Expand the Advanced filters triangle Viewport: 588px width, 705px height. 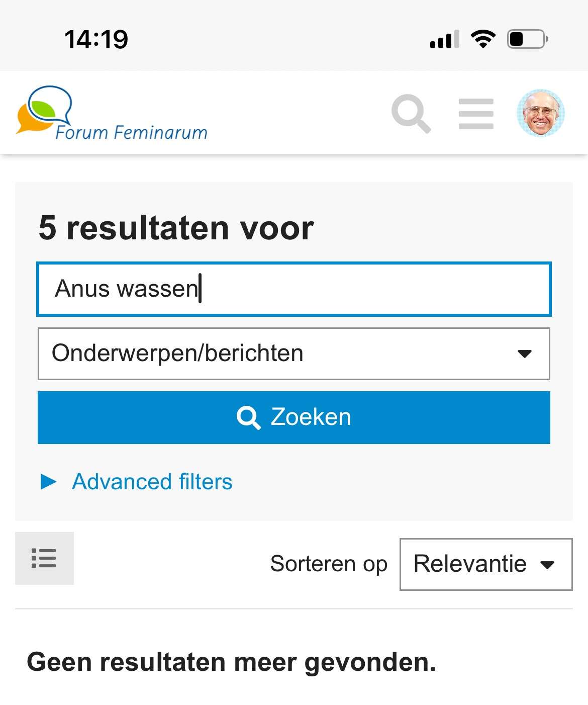(x=48, y=482)
